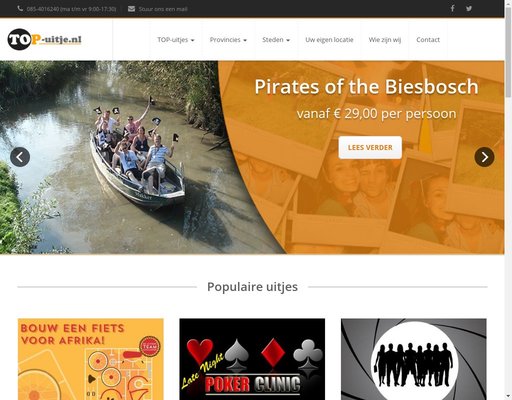Click the envelope mail icon

(131, 9)
